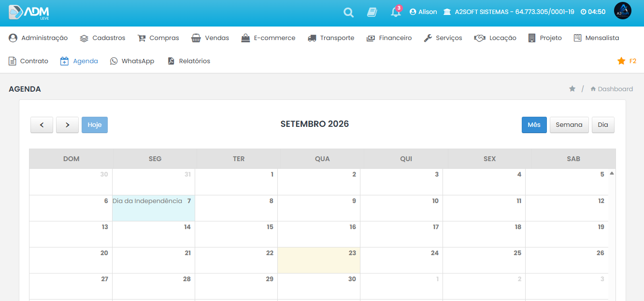Select day 30 Wednesday cell
Screen dimensions: 644x301
pos(319,287)
